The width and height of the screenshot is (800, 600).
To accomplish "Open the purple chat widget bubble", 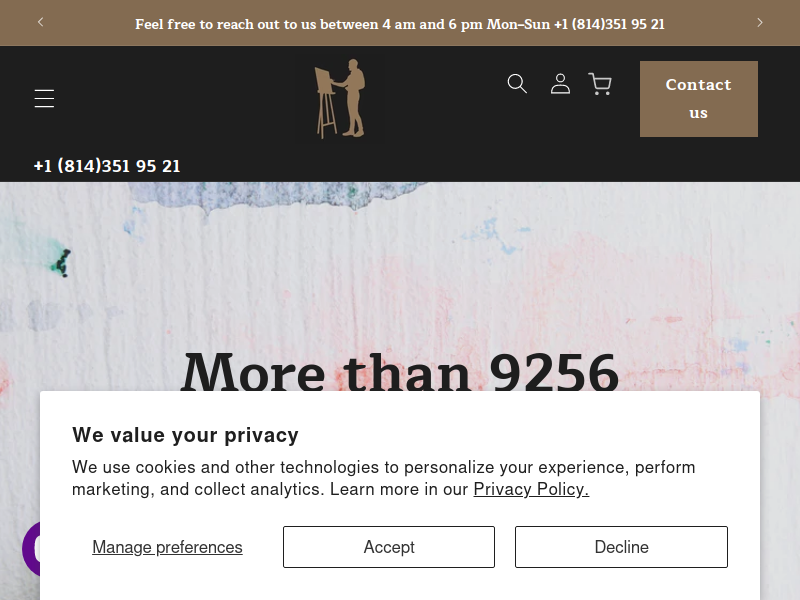I will 31,548.
